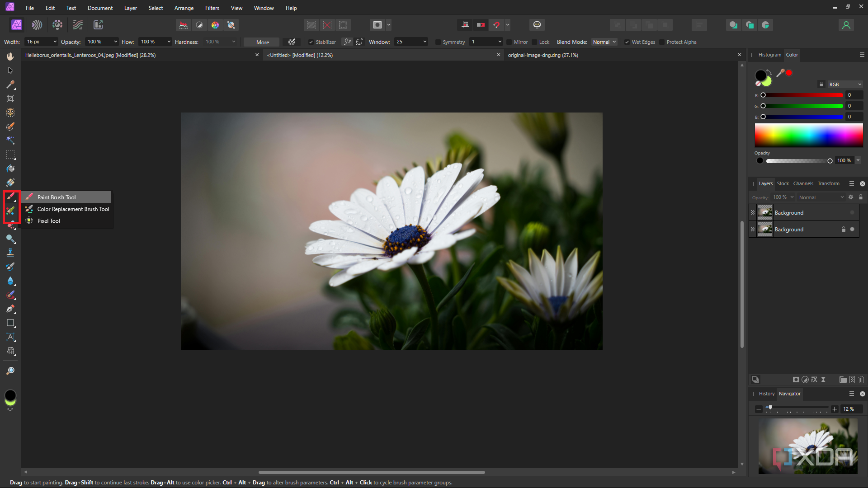Switch to Liquify Persona icon
Viewport: 868px width, 488px height.
(37, 25)
